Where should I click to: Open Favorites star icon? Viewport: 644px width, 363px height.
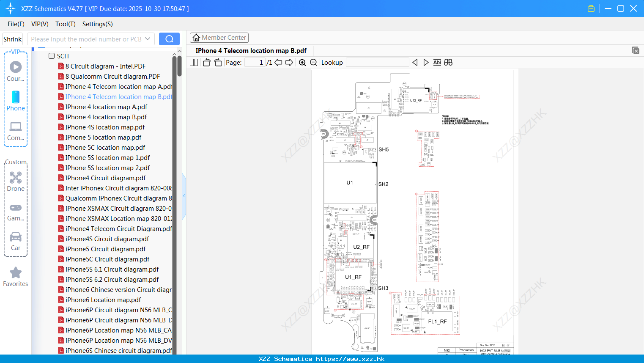click(x=16, y=277)
